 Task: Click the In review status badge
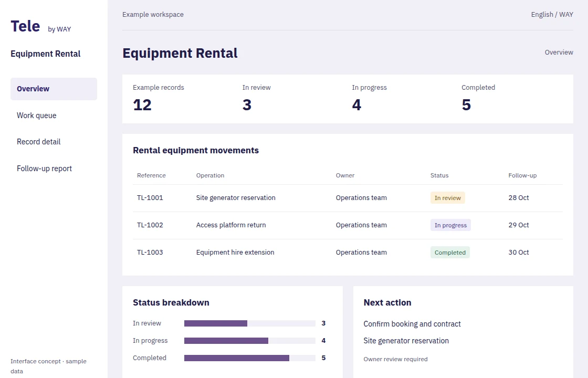point(448,198)
